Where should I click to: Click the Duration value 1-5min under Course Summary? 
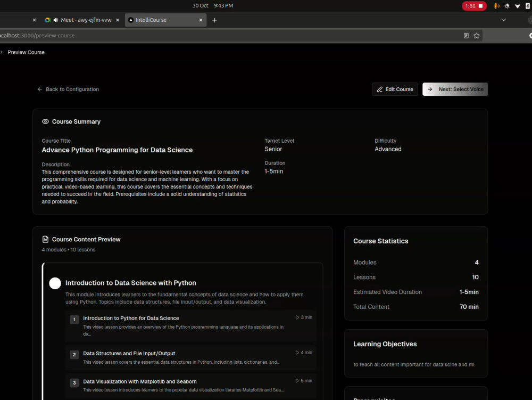pos(274,172)
